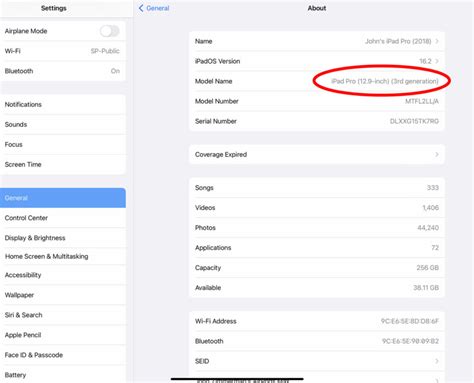This screenshot has width=474, height=383.
Task: Go back using the General chevron
Action: point(141,8)
